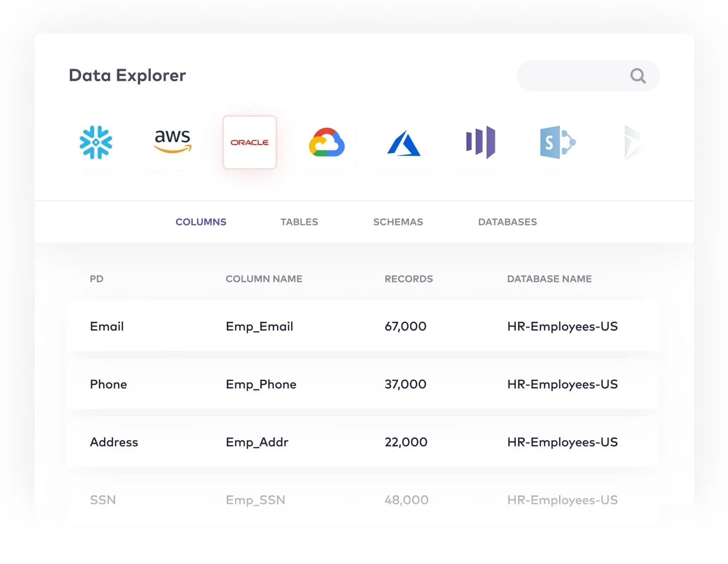Select the SharePoint data source icon
Image resolution: width=728 pixels, height=564 pixels.
pyautogui.click(x=558, y=142)
